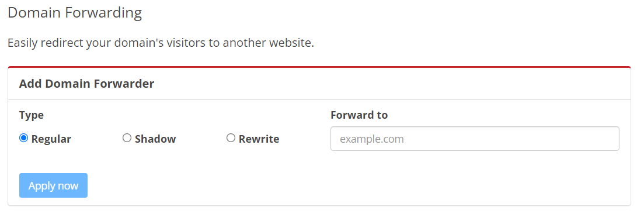644x224 pixels.
Task: Click the "Shadow" option label text
Action: [155, 139]
